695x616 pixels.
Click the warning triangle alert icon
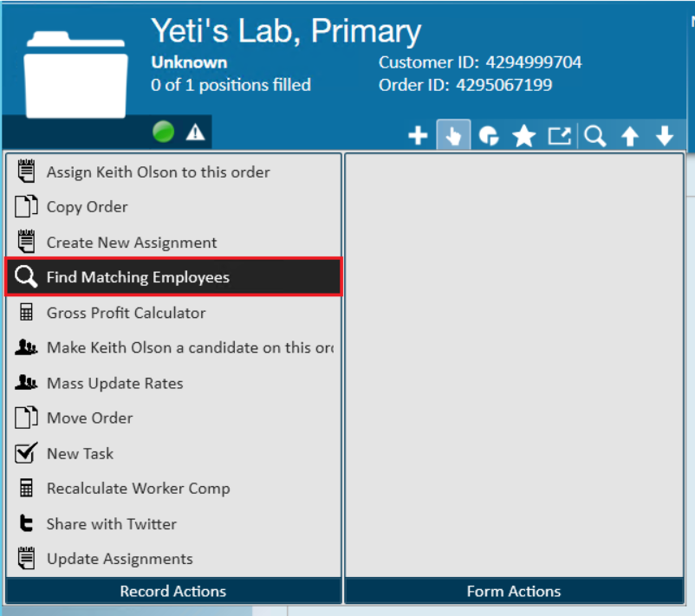[195, 132]
